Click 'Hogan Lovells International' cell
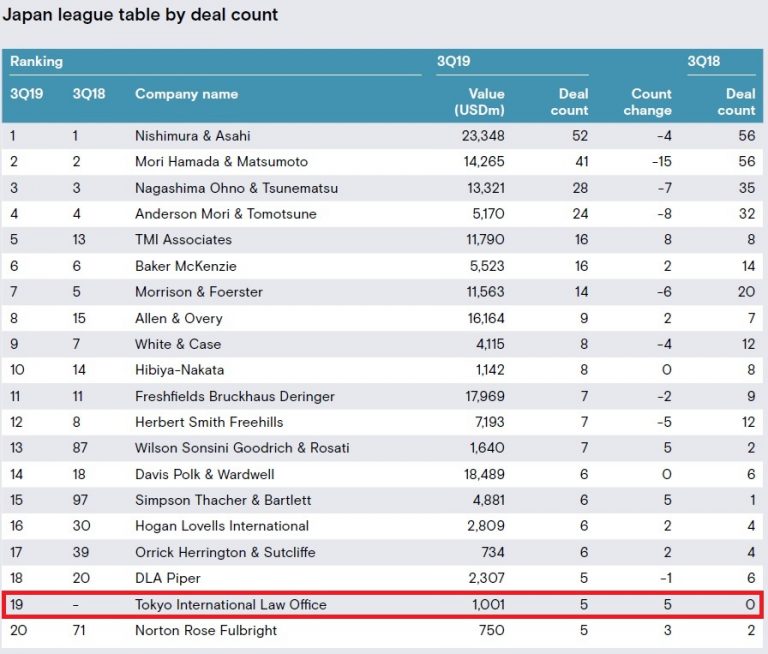The image size is (768, 654). [222, 526]
